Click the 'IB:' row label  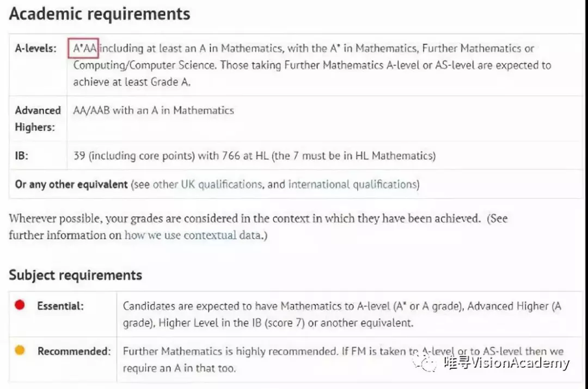(x=21, y=155)
